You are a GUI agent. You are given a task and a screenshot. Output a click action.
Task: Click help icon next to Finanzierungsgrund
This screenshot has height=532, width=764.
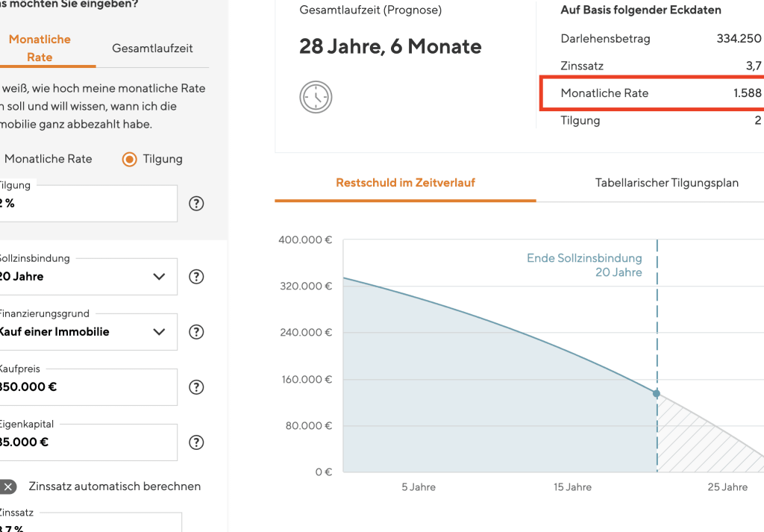[196, 332]
